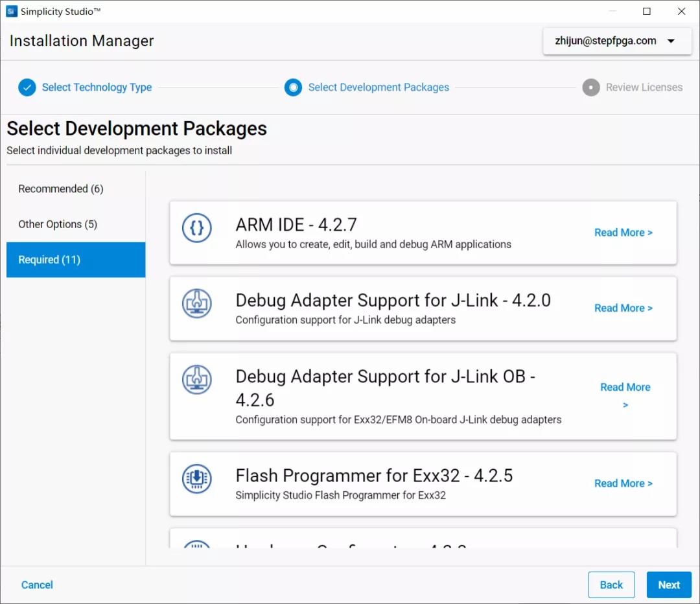This screenshot has width=700, height=604.
Task: Click the Review Licenses step circle
Action: pyautogui.click(x=591, y=87)
